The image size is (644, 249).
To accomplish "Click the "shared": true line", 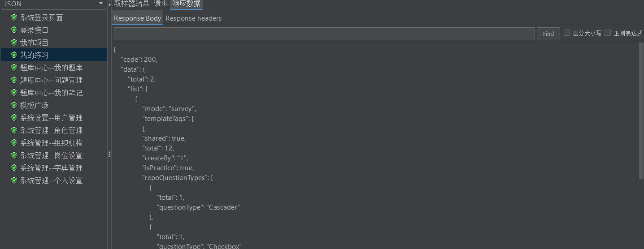I will point(164,138).
